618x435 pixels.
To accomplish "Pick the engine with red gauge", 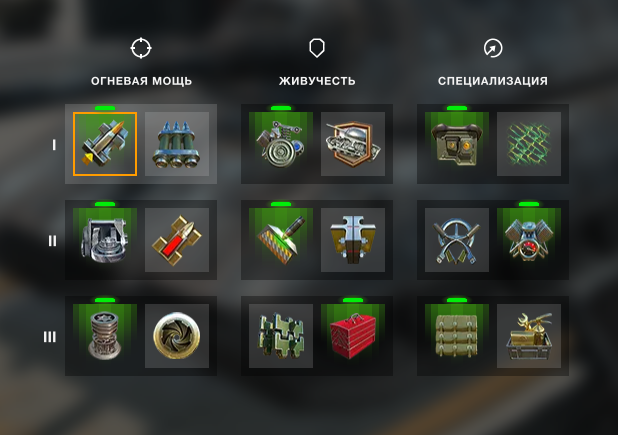I will [x=529, y=240].
